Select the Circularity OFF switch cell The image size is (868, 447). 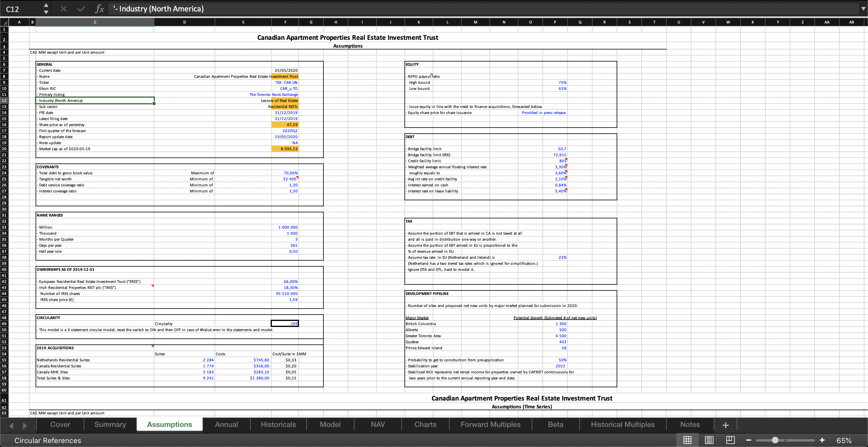(285, 324)
